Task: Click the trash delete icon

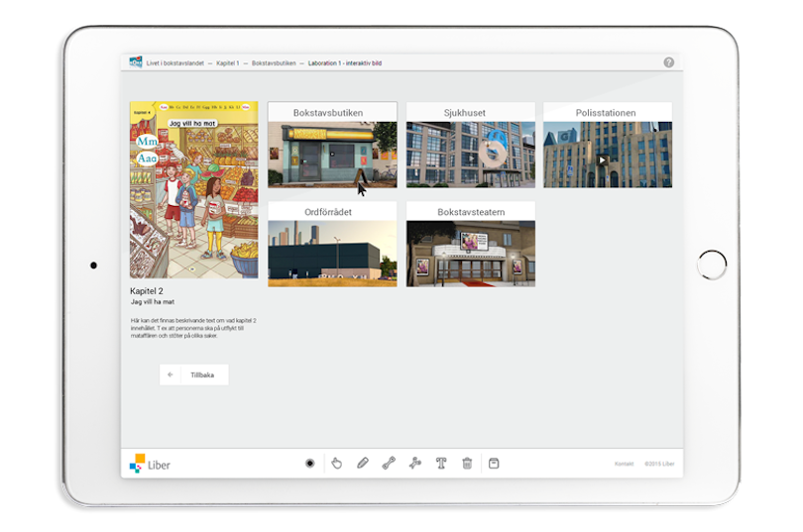Action: point(467,463)
